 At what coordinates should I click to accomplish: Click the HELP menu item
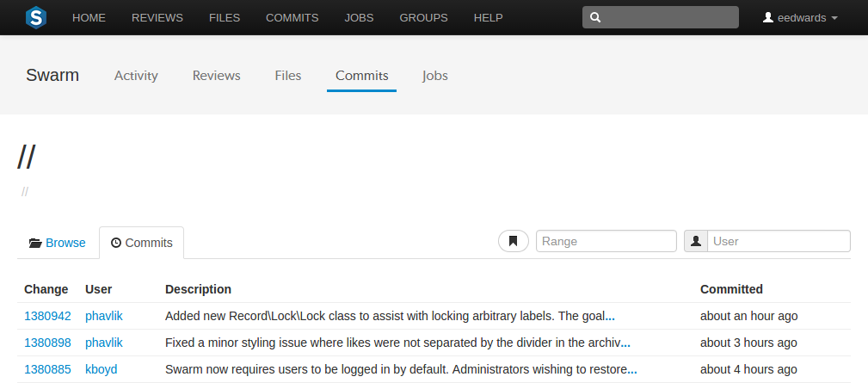coord(489,18)
